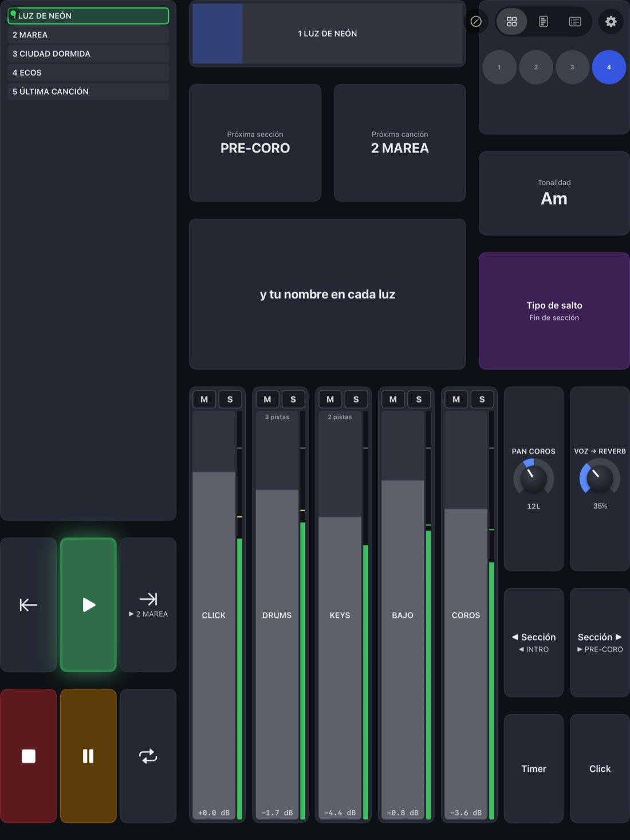Select song 2 MAREA in setlist

[x=88, y=34]
